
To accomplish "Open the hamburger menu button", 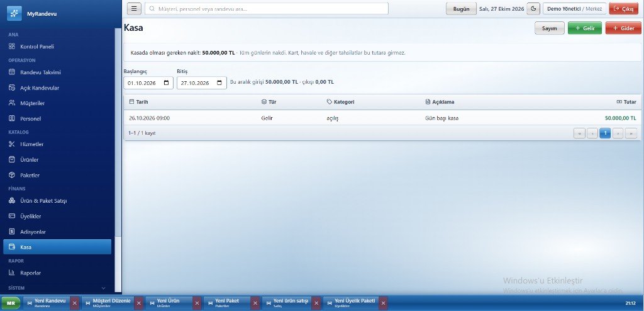I will [x=135, y=9].
